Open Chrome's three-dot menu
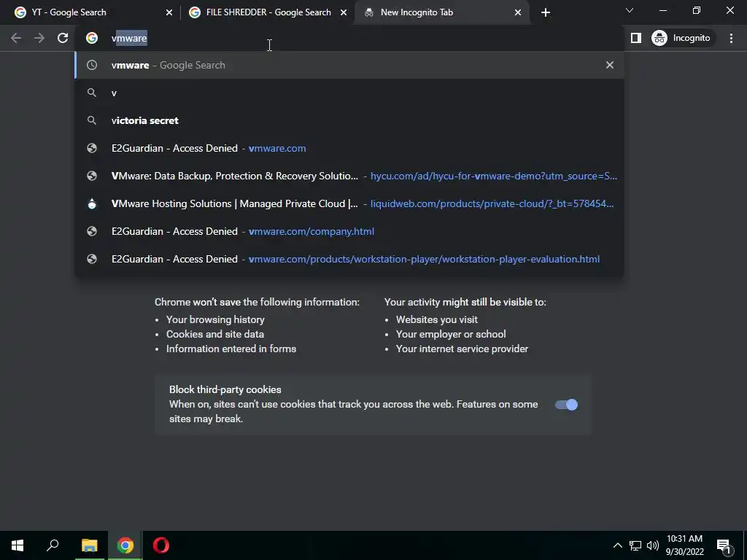The height and width of the screenshot is (560, 747). pos(731,38)
